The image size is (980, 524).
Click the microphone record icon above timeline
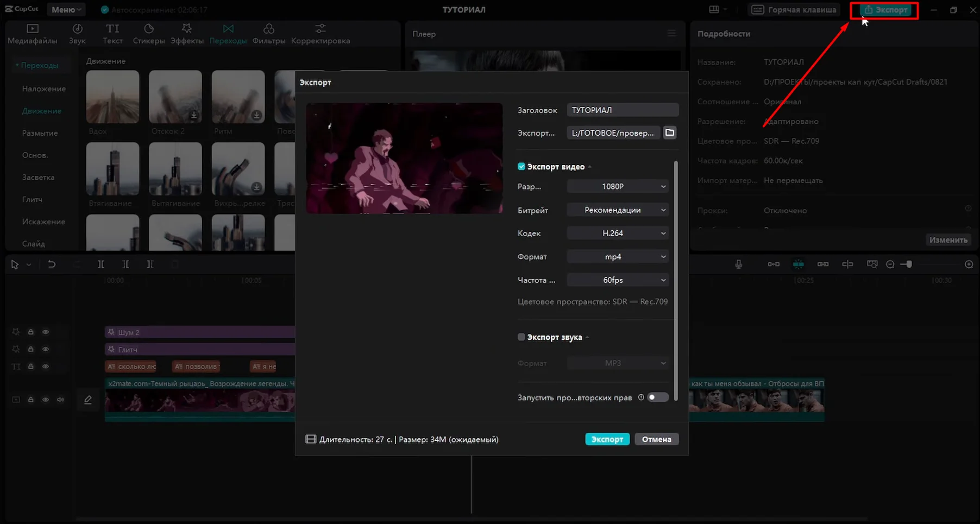point(738,264)
